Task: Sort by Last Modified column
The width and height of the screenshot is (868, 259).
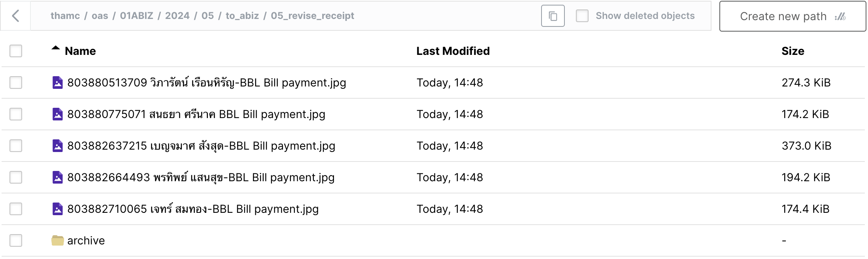Action: [453, 51]
